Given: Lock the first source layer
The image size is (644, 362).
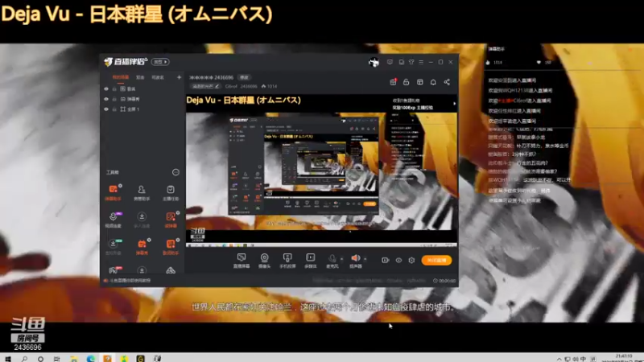Looking at the screenshot, I should (x=114, y=88).
